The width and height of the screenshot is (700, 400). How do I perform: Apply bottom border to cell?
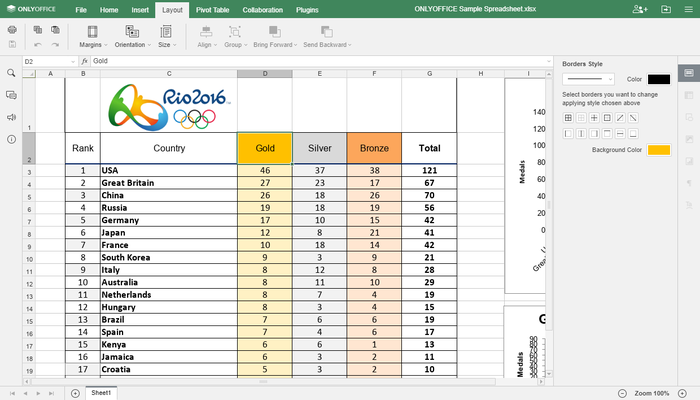pos(633,133)
